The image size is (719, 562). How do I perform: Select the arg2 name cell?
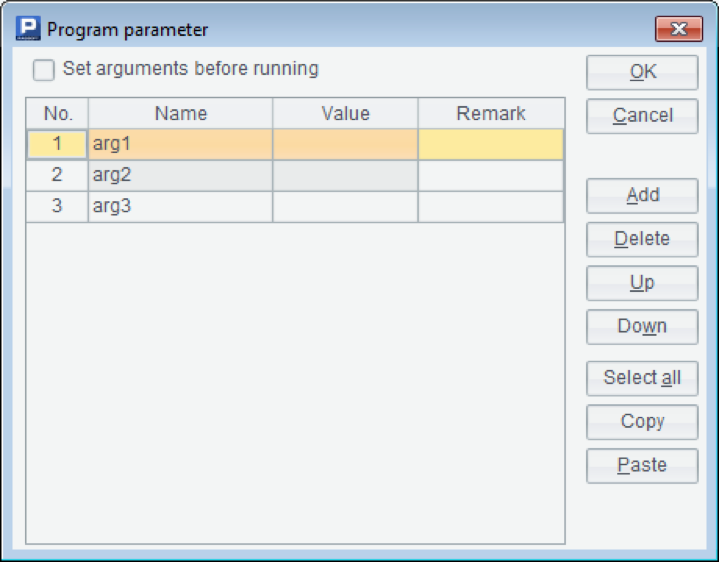[x=180, y=175]
